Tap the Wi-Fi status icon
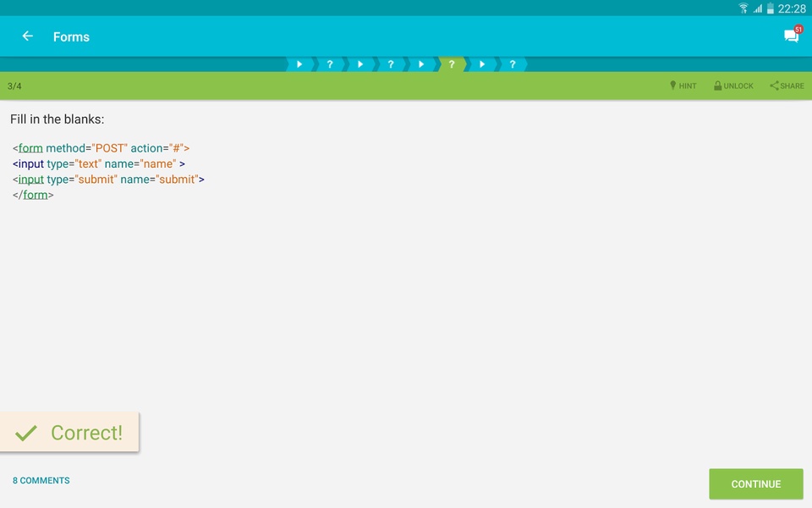 (743, 8)
